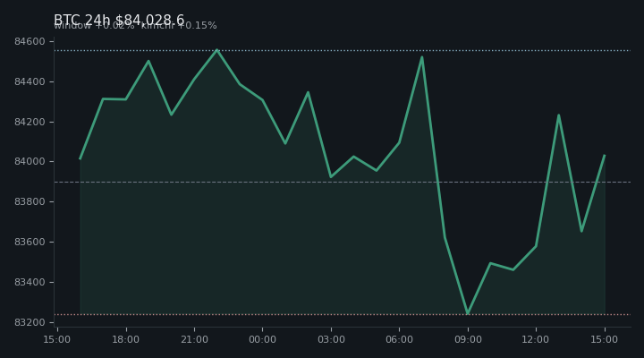Click the x-axis label "00:00"
Screen dimensions: 644x358
[262, 339]
